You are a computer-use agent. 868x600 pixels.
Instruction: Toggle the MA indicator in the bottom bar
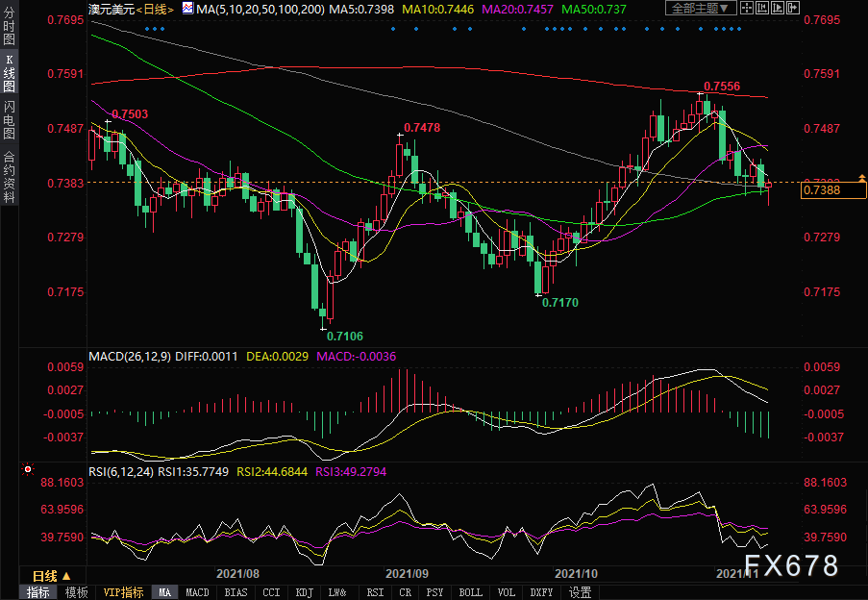coord(165,592)
